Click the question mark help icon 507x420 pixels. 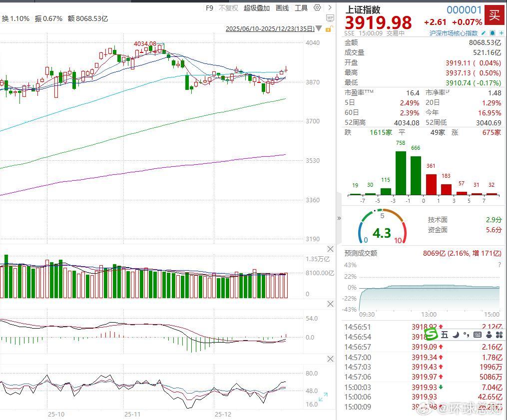[500, 265]
